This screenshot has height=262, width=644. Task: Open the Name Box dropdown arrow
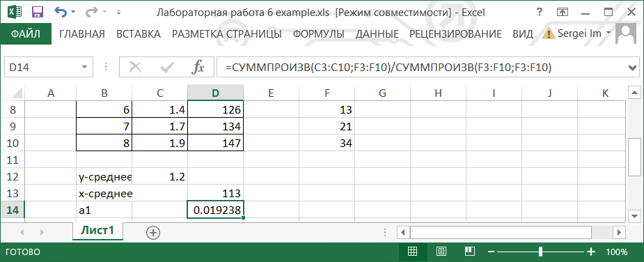coord(85,67)
